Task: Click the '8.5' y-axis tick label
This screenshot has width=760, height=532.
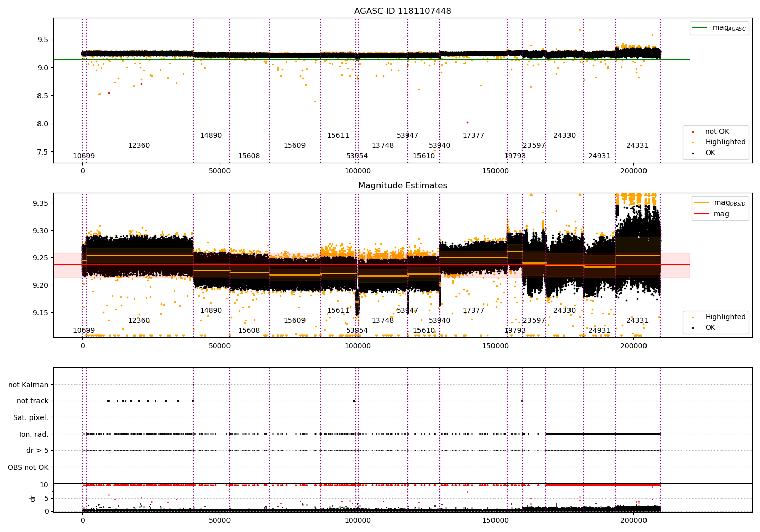Action: (43, 96)
